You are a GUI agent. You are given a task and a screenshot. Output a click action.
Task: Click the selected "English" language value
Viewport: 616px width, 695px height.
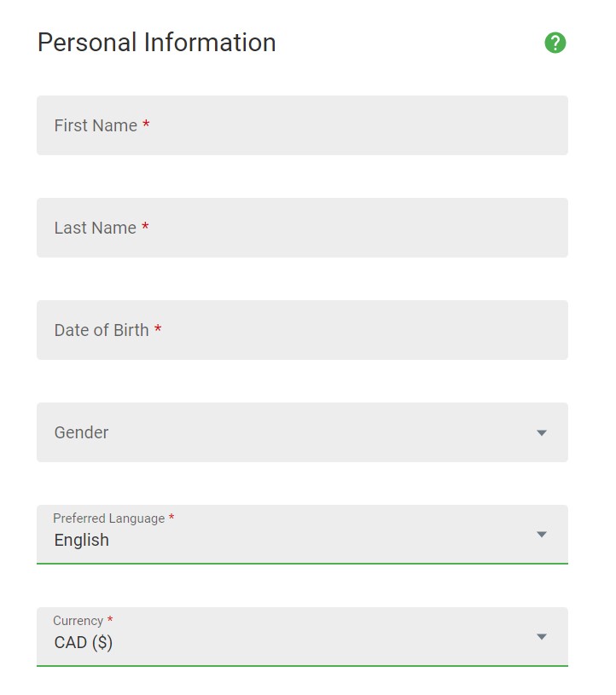tap(82, 540)
